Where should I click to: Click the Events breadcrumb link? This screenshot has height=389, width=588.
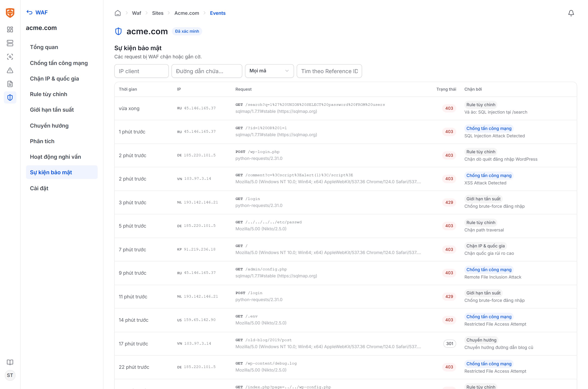pyautogui.click(x=218, y=13)
